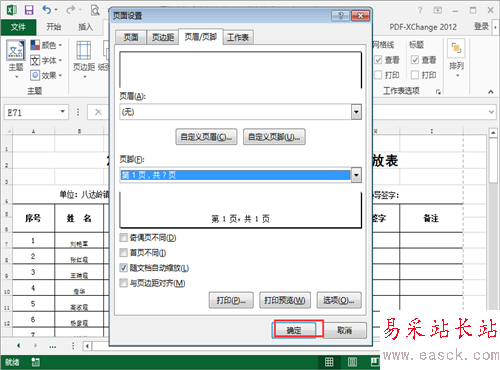Image resolution: width=500 pixels, height=370 pixels.
Task: Click the macro record icon in status bar
Action: click(x=35, y=362)
